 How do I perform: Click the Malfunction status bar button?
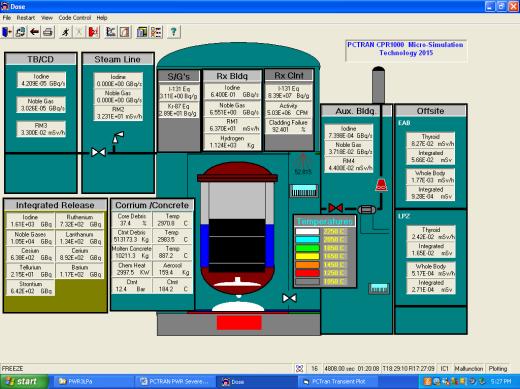[468, 369]
